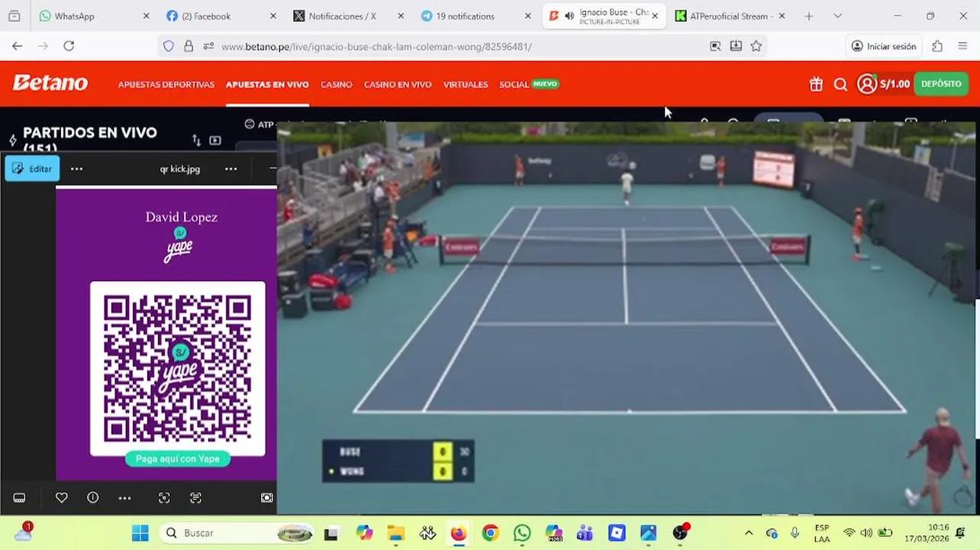The image size is (980, 550).
Task: Click the Betano logo
Action: click(x=50, y=83)
